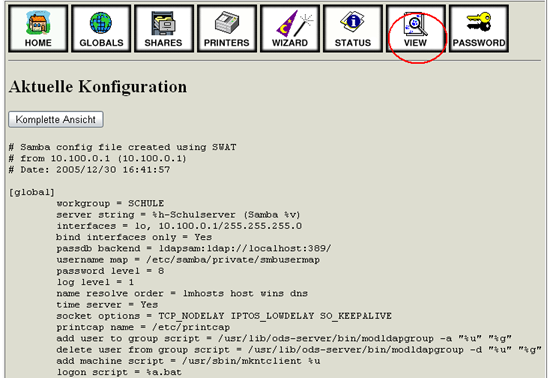The width and height of the screenshot is (550, 378).
Task: Click 'add machine script' line
Action: click(188, 361)
